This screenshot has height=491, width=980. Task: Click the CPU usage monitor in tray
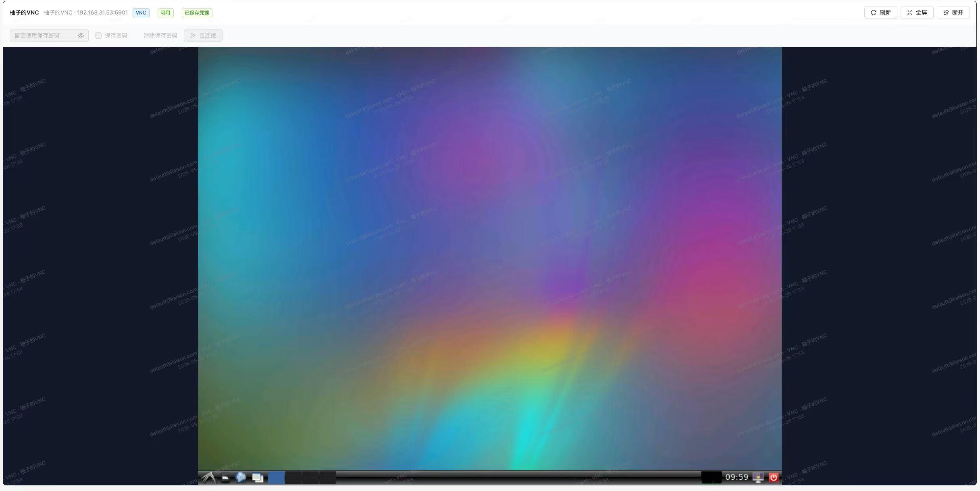coord(711,478)
